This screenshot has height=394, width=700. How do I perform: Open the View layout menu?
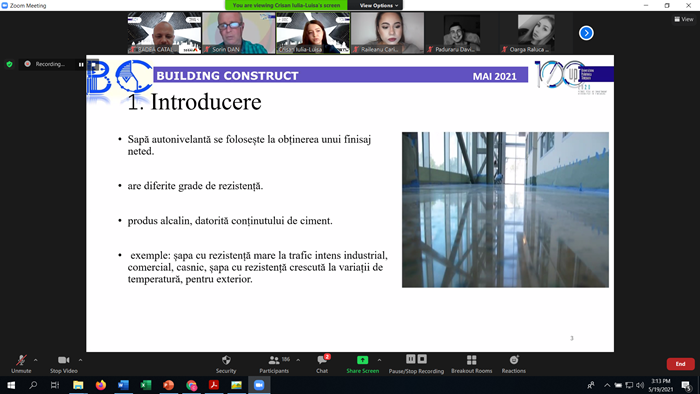click(683, 19)
